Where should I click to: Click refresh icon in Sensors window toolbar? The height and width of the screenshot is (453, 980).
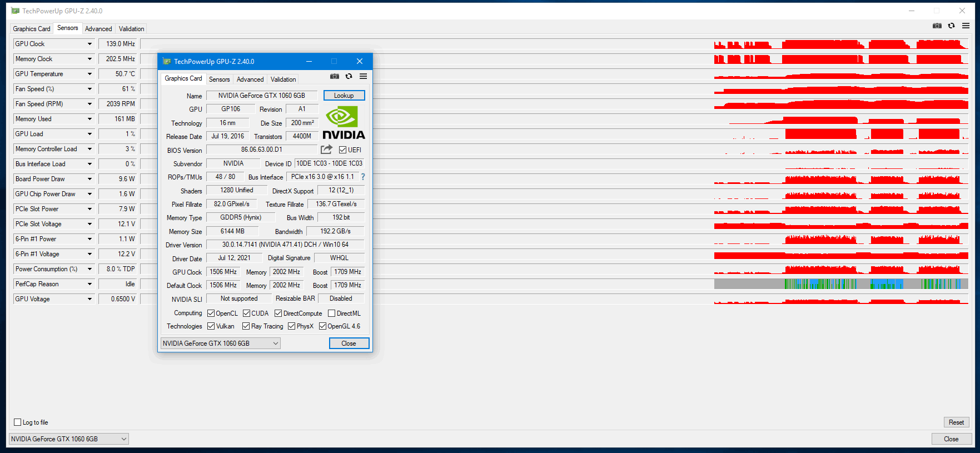(x=952, y=26)
